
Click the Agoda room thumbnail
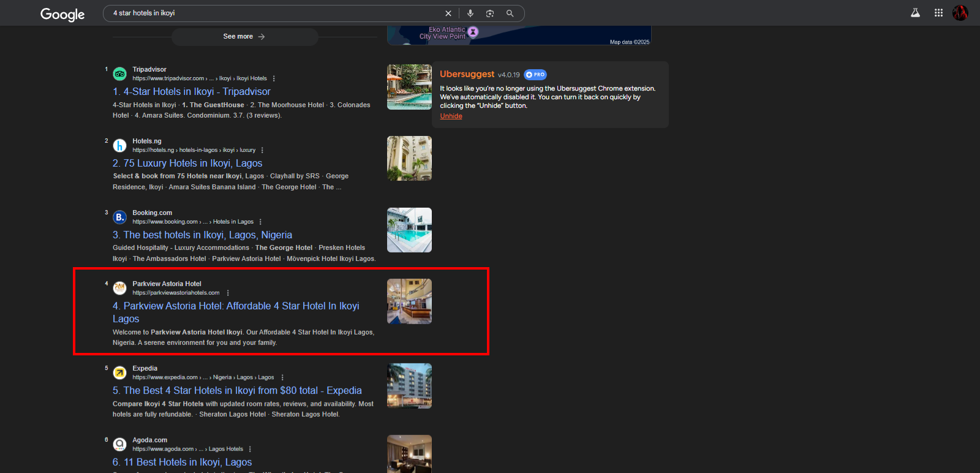tap(409, 454)
